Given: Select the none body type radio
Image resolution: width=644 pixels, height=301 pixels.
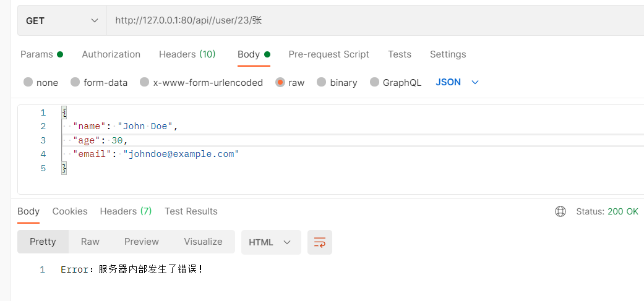Looking at the screenshot, I should pyautogui.click(x=28, y=82).
